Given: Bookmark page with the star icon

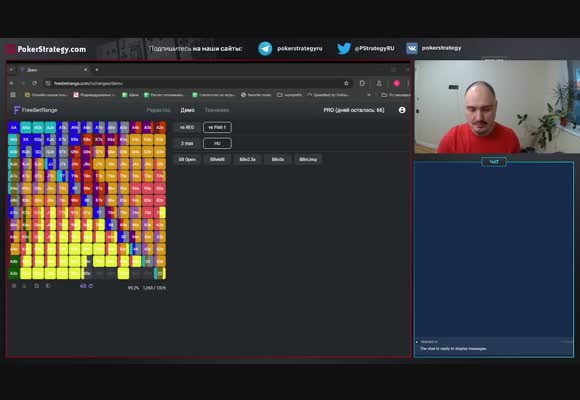Looking at the screenshot, I should 346,83.
